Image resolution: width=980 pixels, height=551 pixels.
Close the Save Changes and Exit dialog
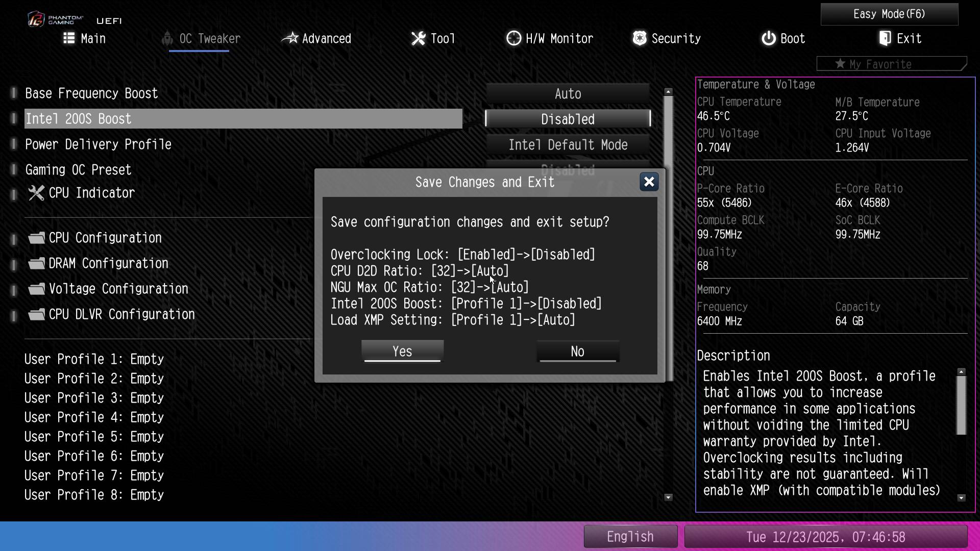click(649, 182)
